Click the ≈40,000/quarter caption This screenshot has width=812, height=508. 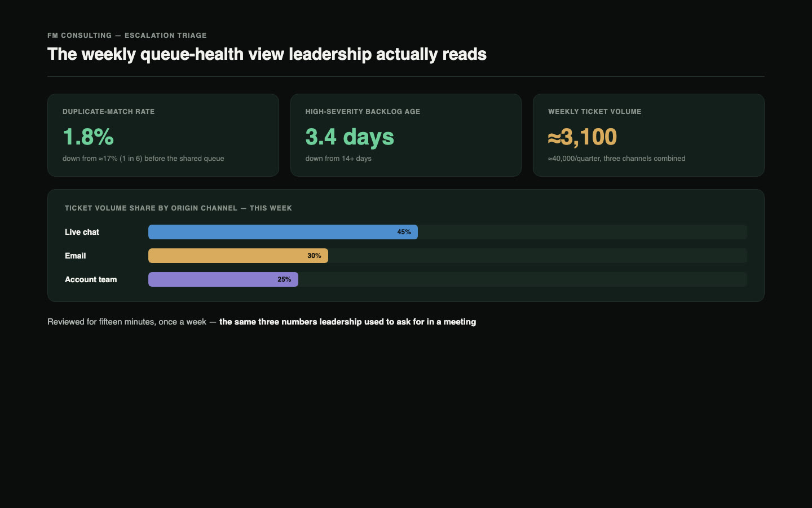click(616, 159)
